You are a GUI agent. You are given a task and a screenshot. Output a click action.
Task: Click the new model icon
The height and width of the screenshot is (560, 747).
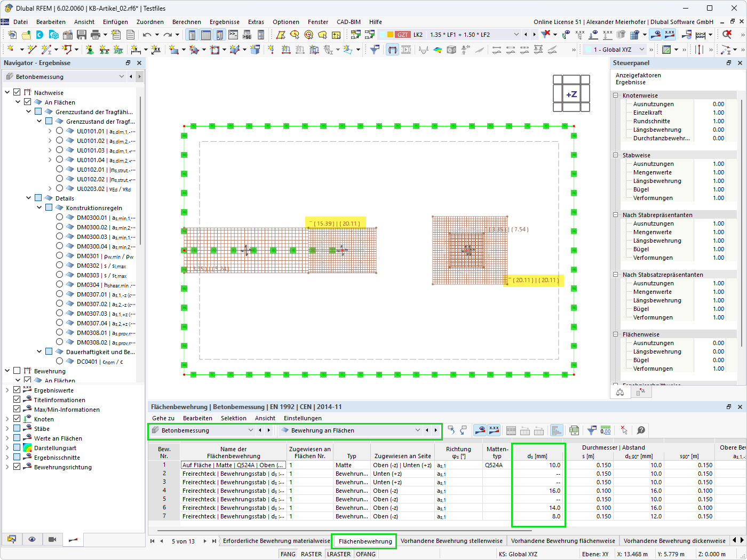point(12,35)
